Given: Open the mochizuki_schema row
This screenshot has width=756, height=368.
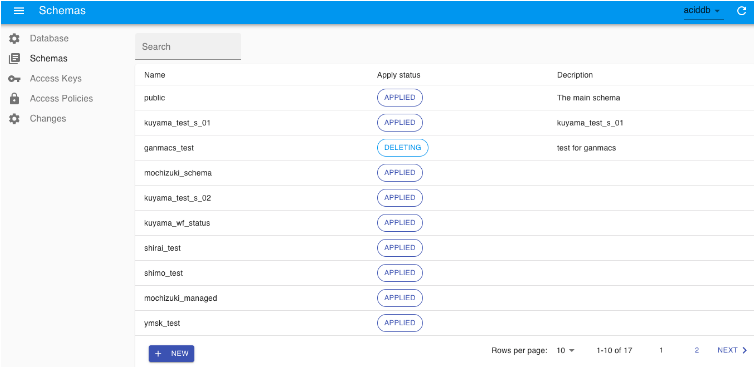Looking at the screenshot, I should pyautogui.click(x=445, y=173).
